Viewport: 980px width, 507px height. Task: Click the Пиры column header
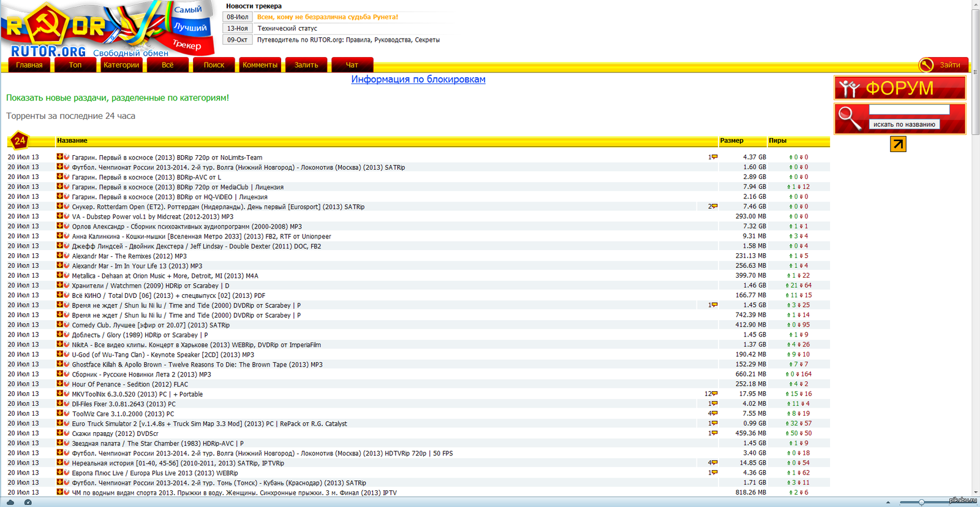click(777, 140)
